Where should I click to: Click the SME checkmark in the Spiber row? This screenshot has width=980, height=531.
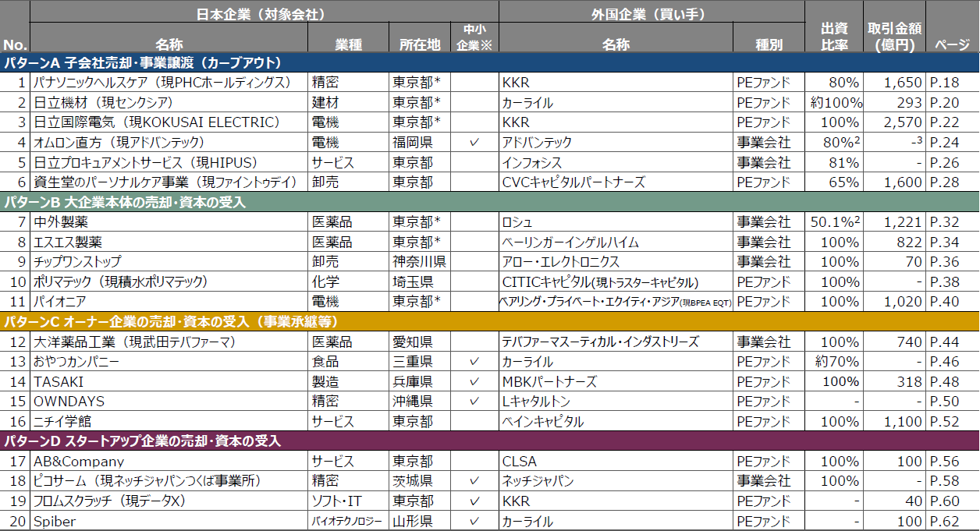(x=474, y=521)
